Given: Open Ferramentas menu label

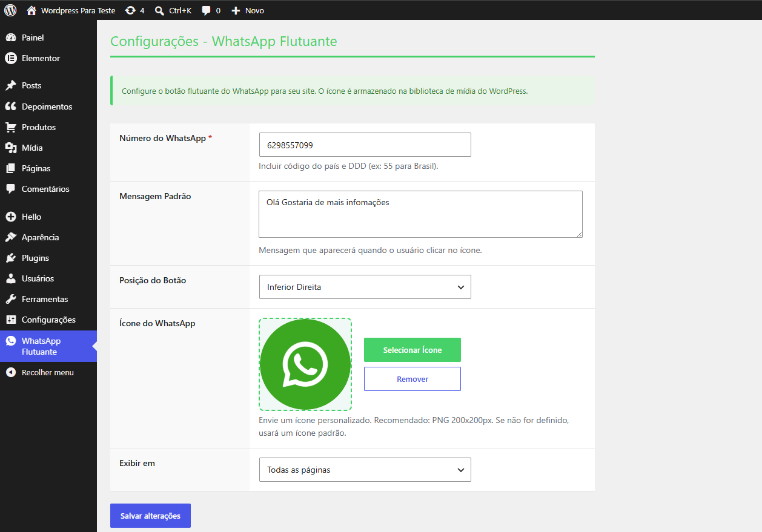Looking at the screenshot, I should point(45,299).
